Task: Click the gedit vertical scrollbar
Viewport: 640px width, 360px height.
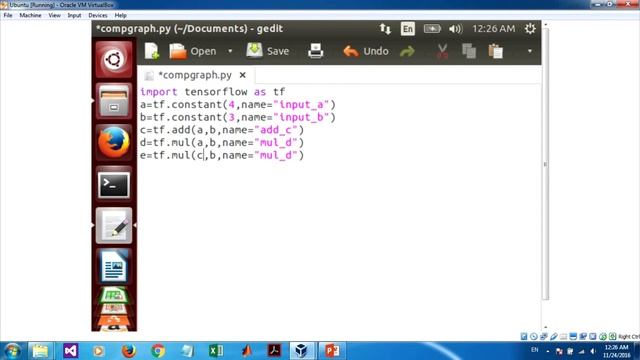Action: coord(545,163)
